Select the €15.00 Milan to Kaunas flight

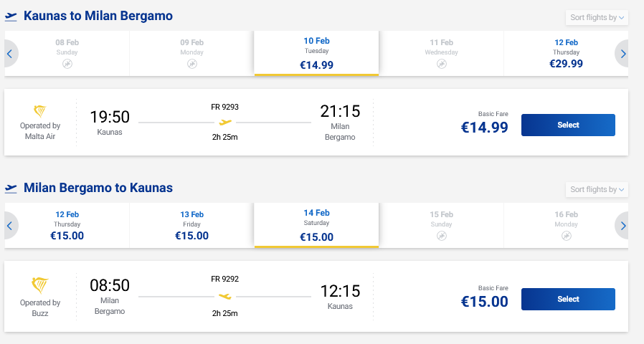click(x=567, y=299)
